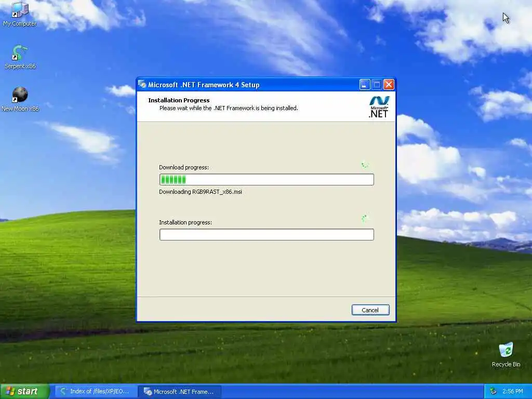Click the empty Installation progress bar

(x=267, y=234)
